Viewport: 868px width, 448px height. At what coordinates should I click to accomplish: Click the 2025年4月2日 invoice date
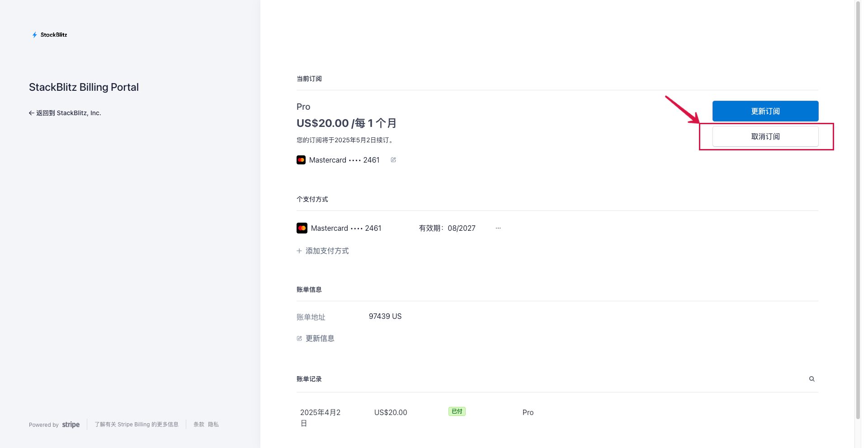[x=321, y=418]
